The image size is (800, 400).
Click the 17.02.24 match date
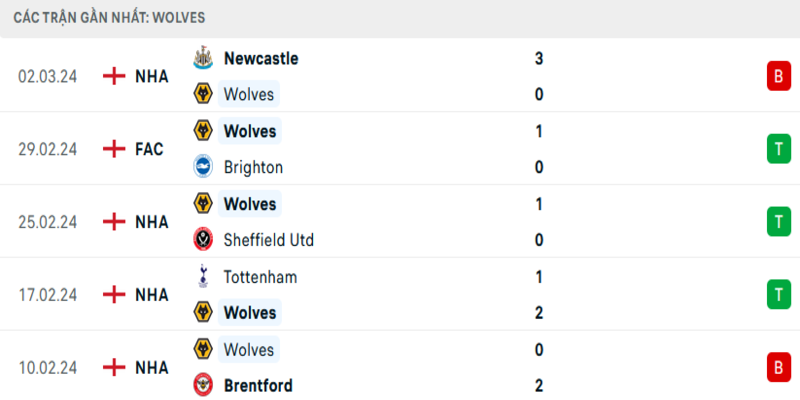coord(48,294)
